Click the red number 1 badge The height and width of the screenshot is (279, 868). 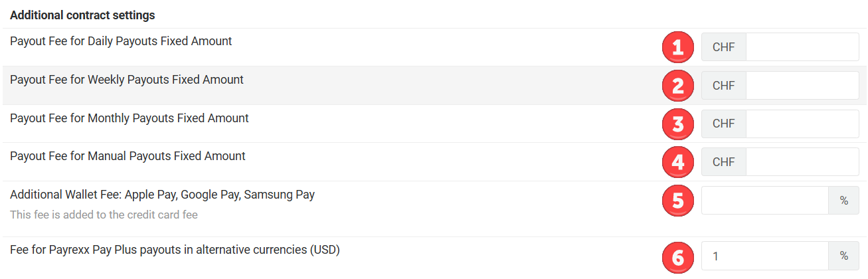coord(678,47)
